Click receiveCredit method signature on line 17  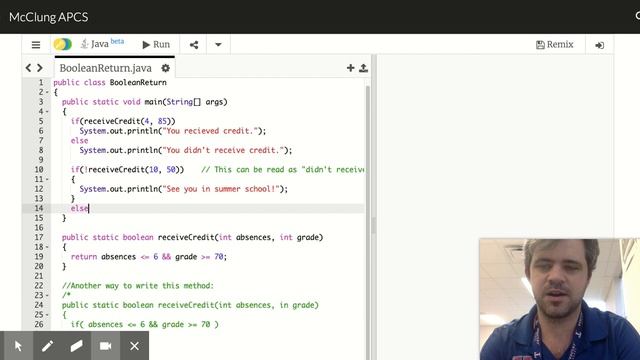point(192,238)
